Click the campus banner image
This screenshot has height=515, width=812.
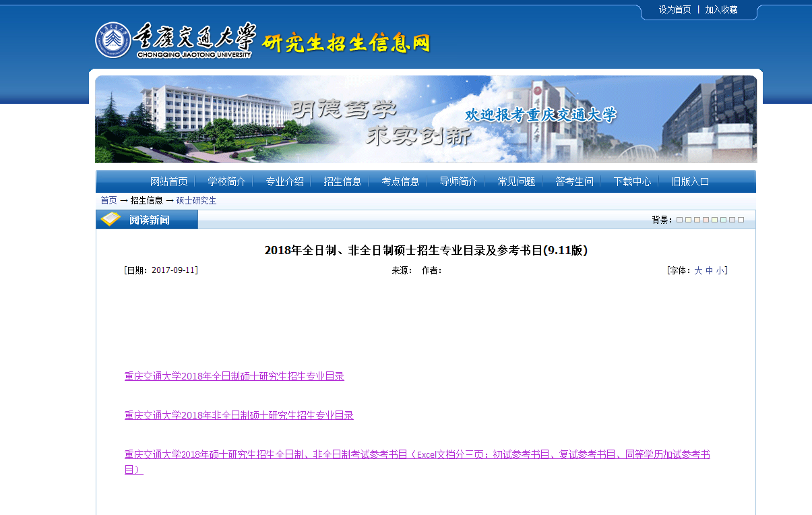(425, 119)
